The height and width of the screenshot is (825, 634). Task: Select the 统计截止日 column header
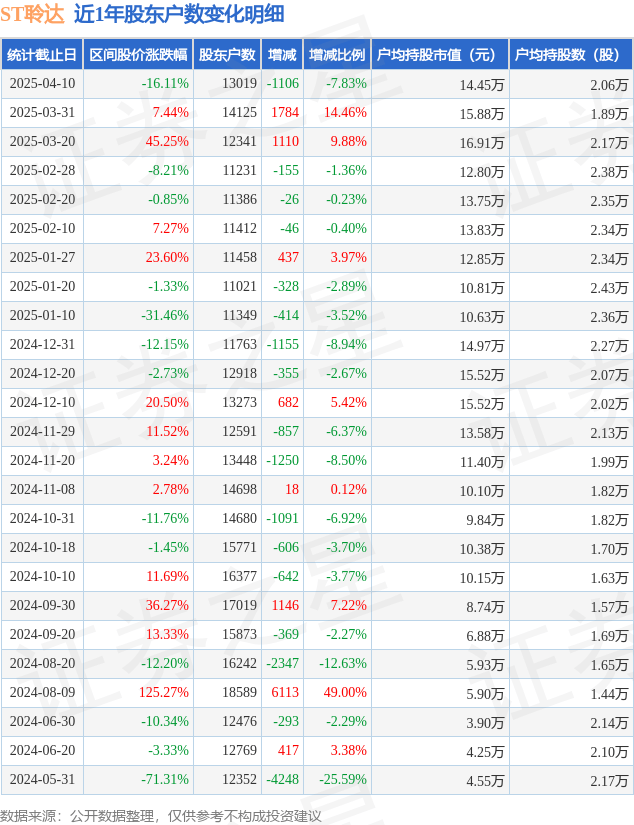click(x=42, y=55)
